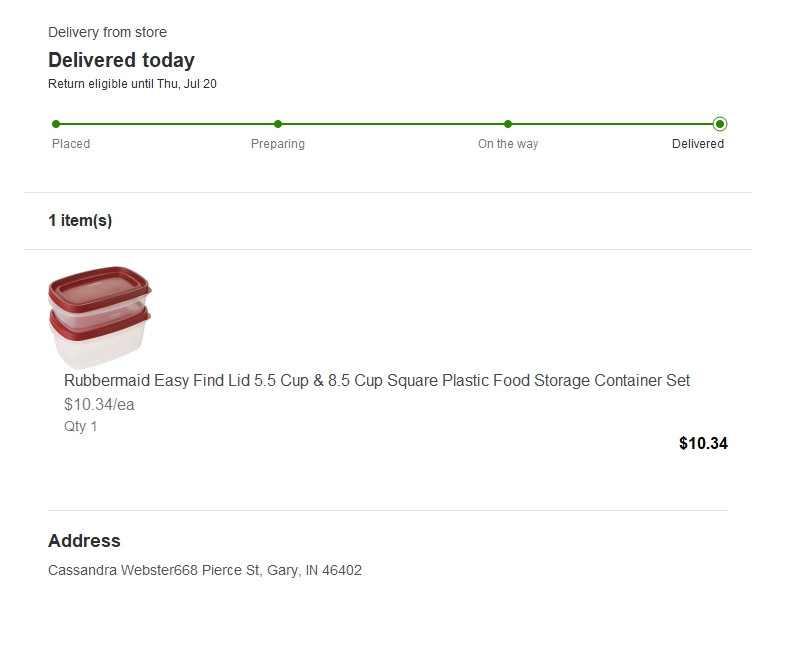Click the green order progress bar line
Image resolution: width=800 pixels, height=646 pixels.
tap(390, 124)
